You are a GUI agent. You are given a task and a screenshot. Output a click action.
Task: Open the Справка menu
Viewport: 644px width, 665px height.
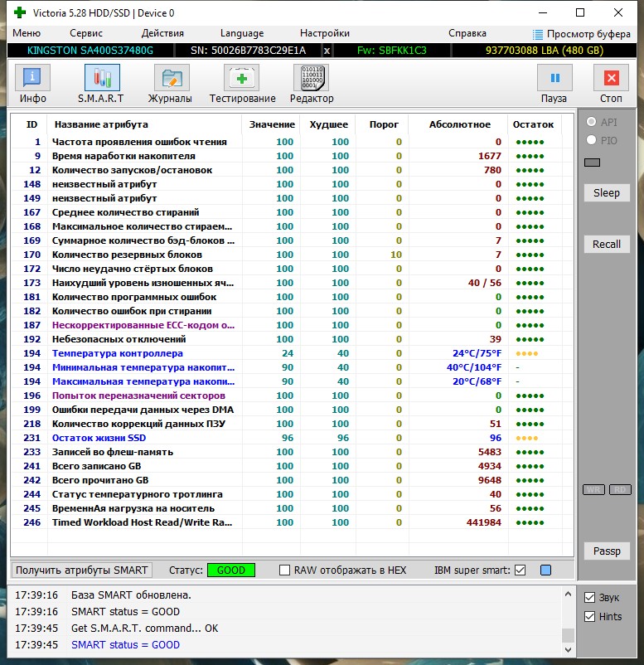click(467, 33)
